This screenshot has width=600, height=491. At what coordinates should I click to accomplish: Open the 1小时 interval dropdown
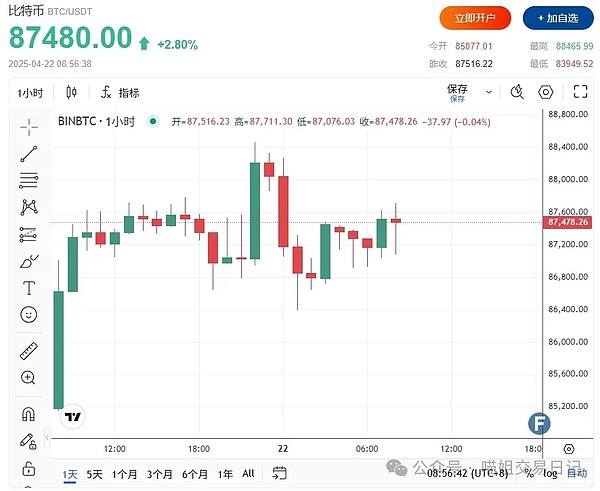click(31, 93)
